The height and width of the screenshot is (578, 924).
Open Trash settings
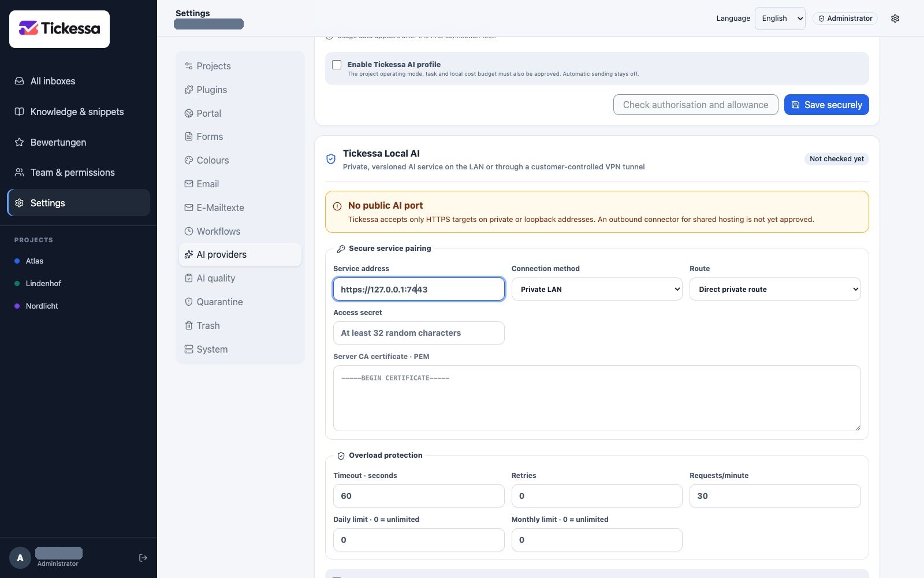[x=240, y=325]
